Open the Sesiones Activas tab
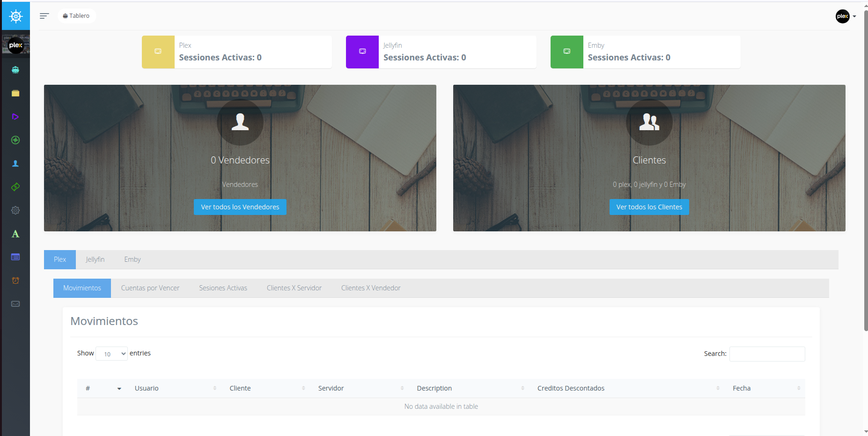 click(223, 288)
